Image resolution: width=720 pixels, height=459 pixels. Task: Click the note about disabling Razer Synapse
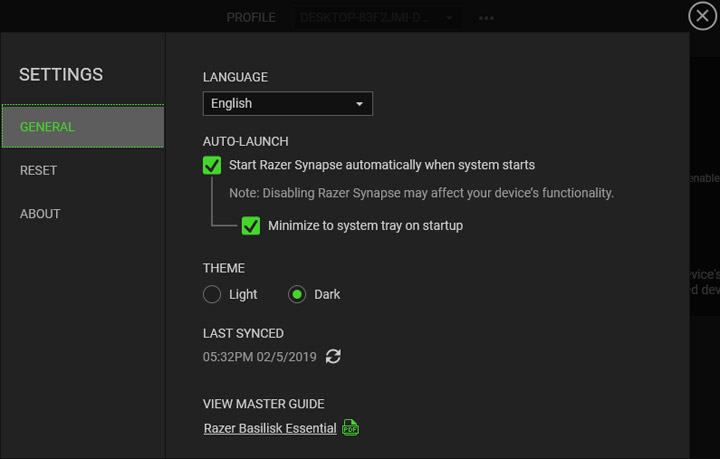tap(422, 193)
